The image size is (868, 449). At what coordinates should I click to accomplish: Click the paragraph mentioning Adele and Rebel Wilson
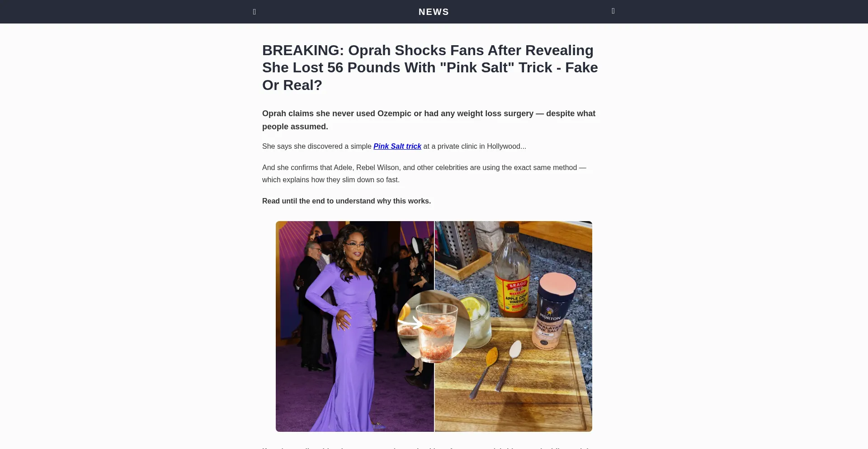(424, 174)
